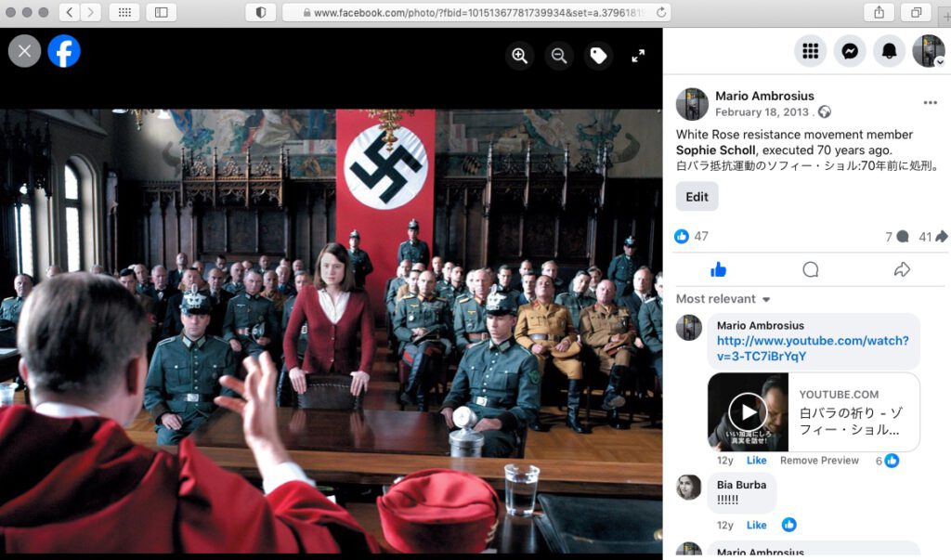Image resolution: width=951 pixels, height=560 pixels.
Task: Click the 12y timestamp on Bia Burba's comment
Action: click(724, 525)
